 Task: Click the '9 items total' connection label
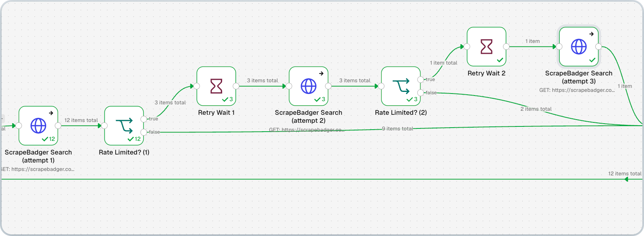click(x=397, y=128)
